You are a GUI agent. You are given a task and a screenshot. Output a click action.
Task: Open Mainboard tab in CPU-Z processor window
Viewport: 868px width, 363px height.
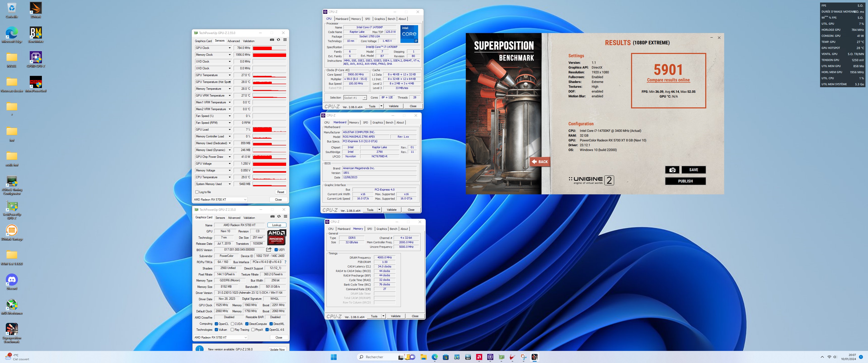coord(342,19)
